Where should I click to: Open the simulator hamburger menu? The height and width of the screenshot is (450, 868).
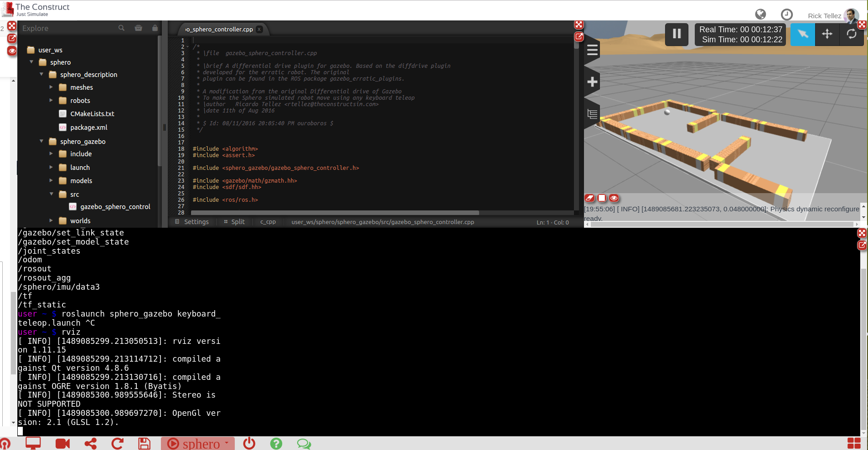click(x=592, y=50)
